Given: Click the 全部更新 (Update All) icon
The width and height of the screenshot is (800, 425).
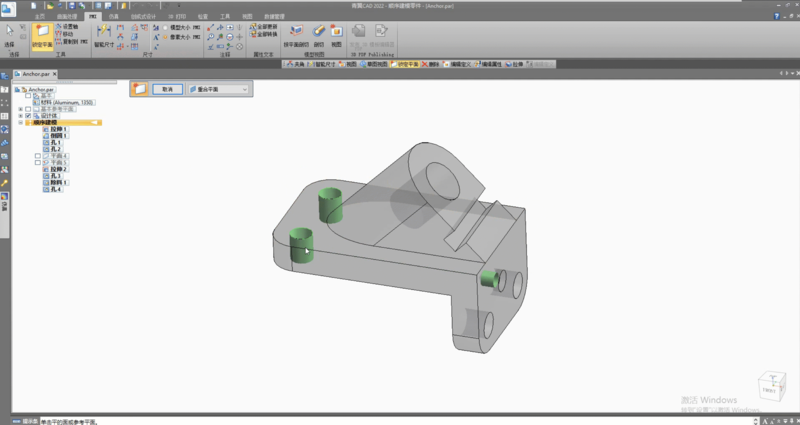Looking at the screenshot, I should [266, 26].
